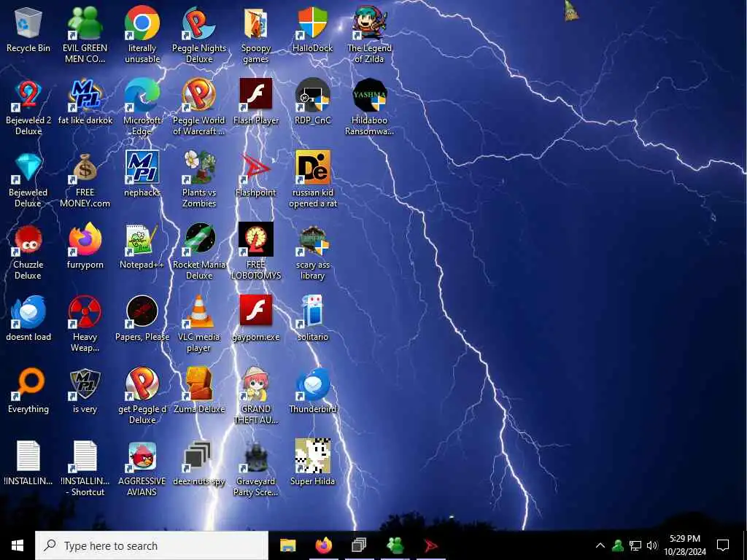Click The Legend of Zilda icon
This screenshot has height=560, width=747.
[x=369, y=23]
